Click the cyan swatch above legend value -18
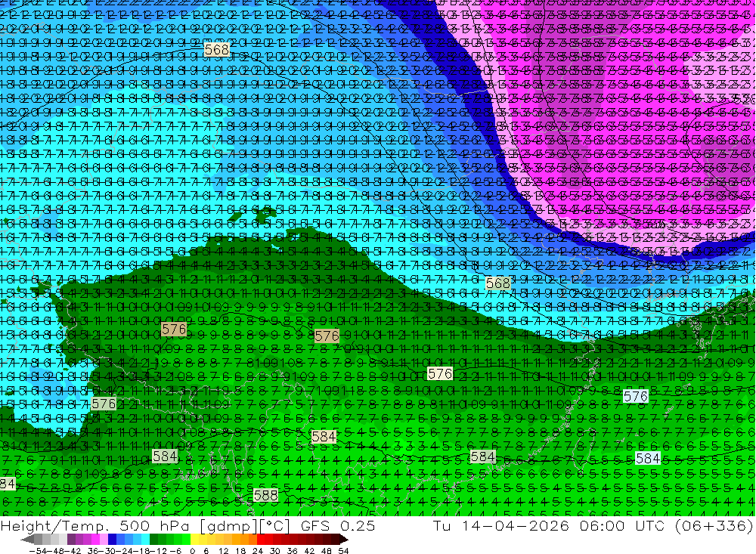The height and width of the screenshot is (554, 756). 145,540
